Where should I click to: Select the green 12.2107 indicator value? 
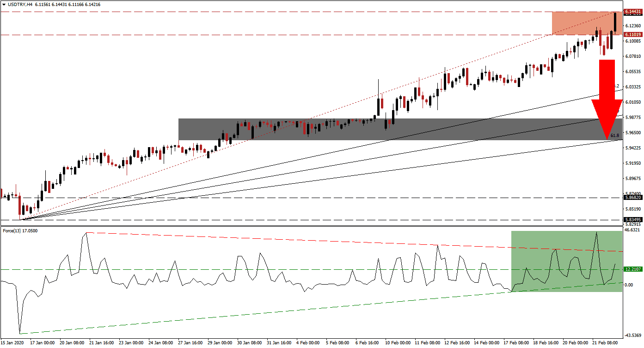pyautogui.click(x=632, y=268)
